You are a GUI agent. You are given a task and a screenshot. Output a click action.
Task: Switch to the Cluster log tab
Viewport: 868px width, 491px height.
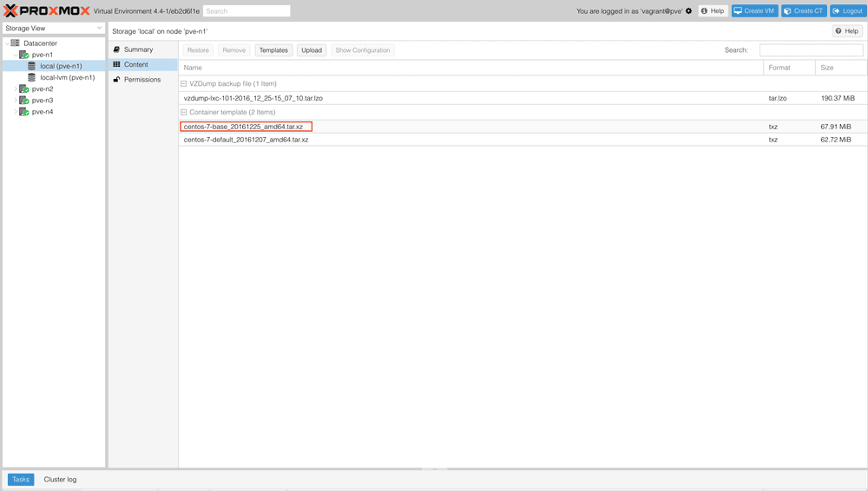point(61,480)
